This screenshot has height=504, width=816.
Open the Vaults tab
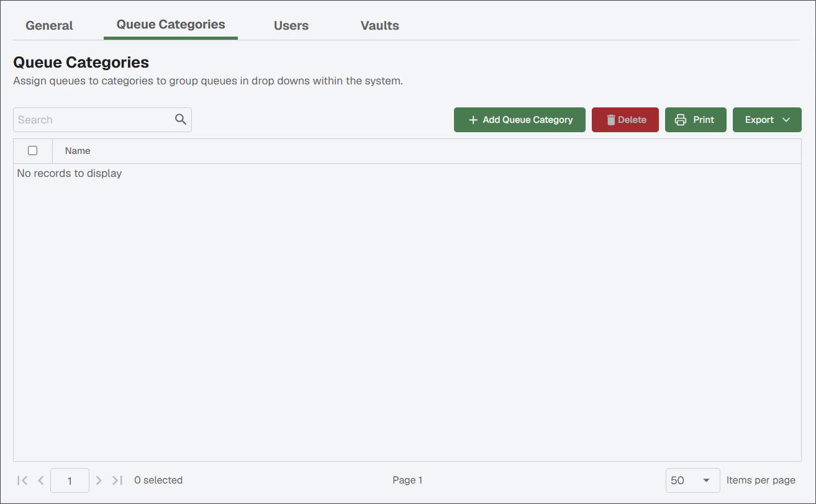click(379, 25)
